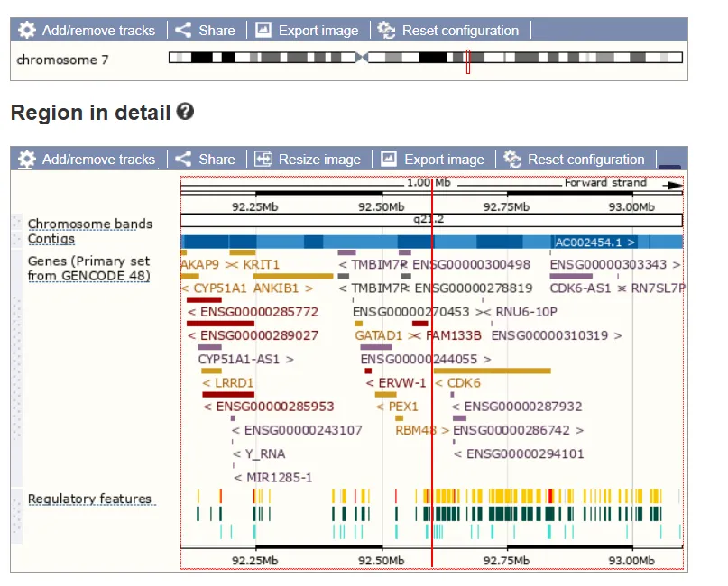Click the Reset configuration icon in the chromosome panel toolbar
The height and width of the screenshot is (586, 728).
click(x=386, y=30)
